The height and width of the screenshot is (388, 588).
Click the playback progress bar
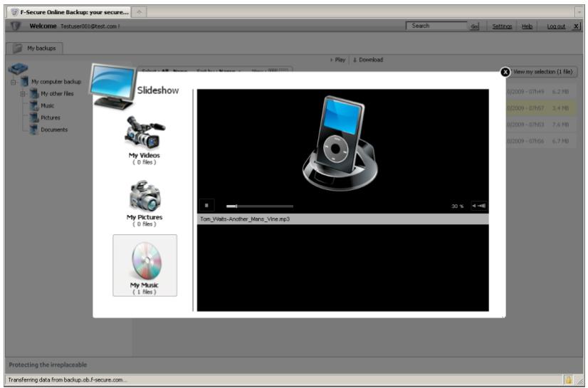[x=260, y=206]
